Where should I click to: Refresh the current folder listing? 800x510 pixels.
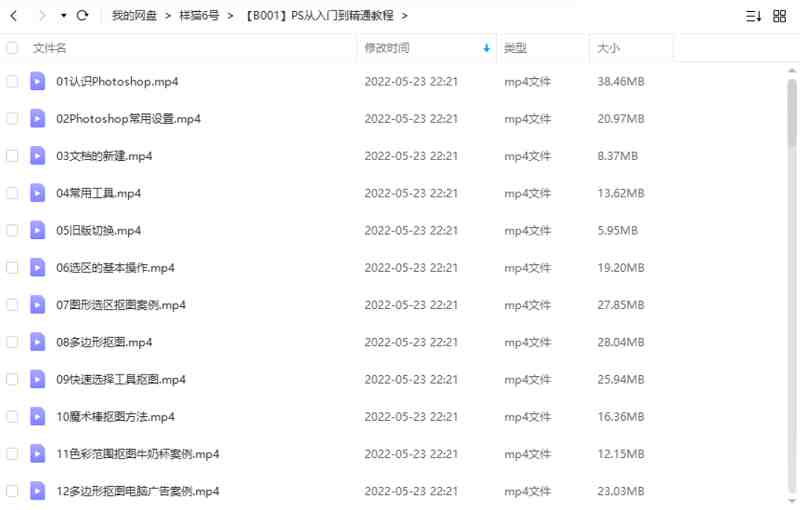82,16
